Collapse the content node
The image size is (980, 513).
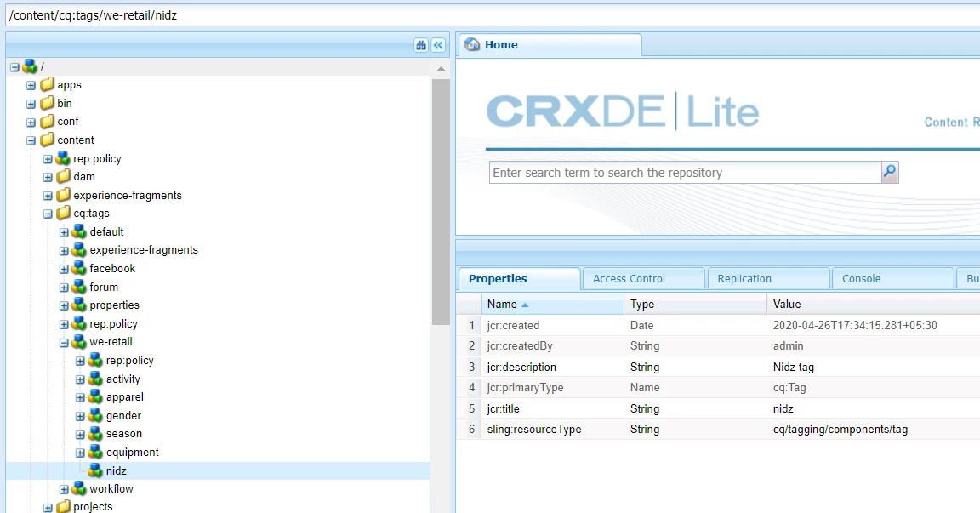click(x=31, y=140)
